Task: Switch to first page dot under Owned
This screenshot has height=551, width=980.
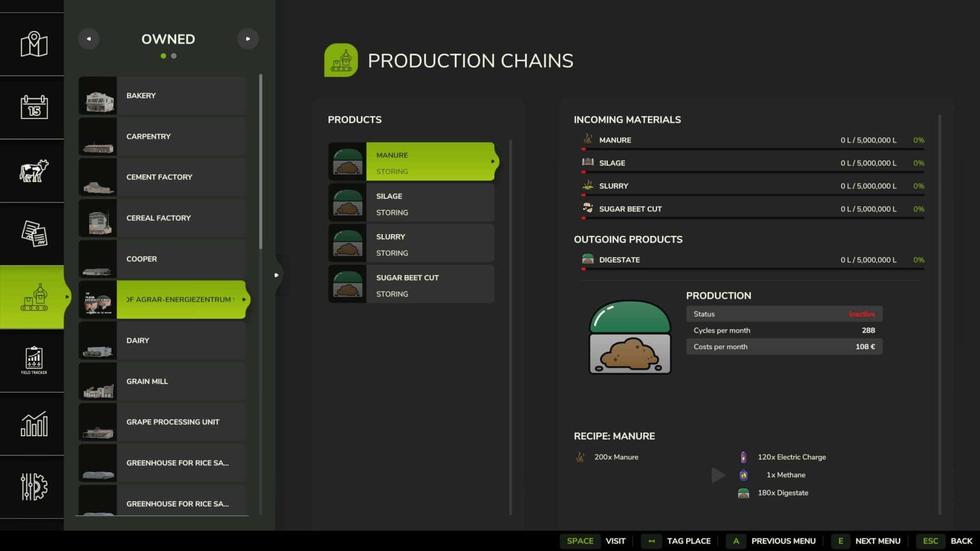Action: [x=163, y=56]
